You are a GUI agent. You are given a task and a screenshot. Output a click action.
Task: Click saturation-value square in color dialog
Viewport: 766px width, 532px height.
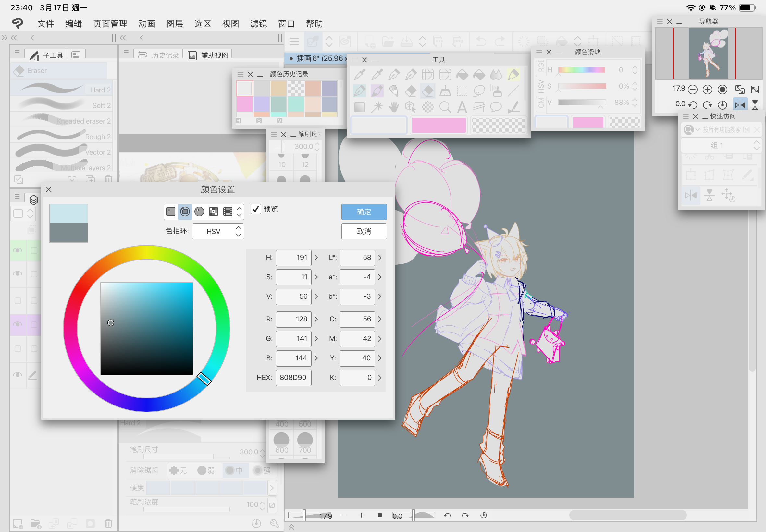(147, 329)
